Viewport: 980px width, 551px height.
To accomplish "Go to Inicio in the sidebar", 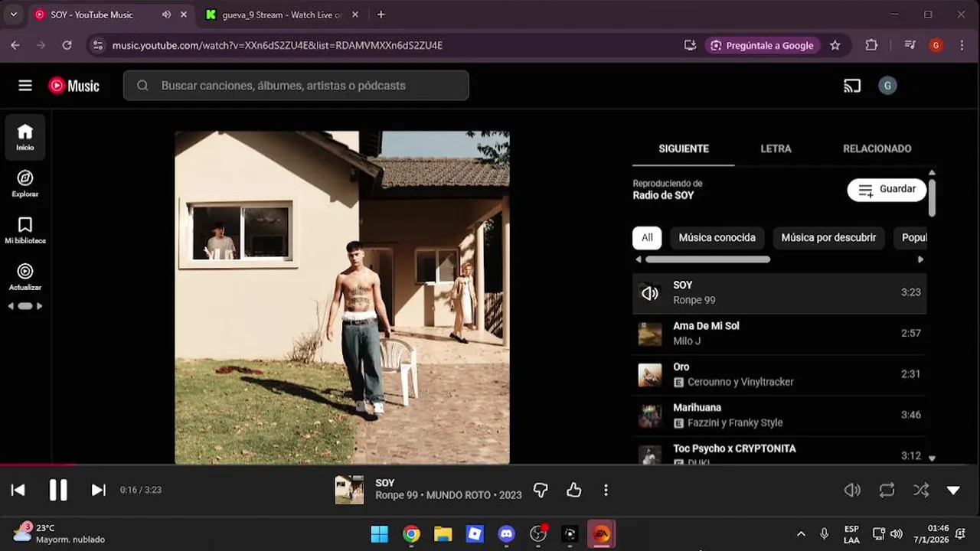I will 25,137.
